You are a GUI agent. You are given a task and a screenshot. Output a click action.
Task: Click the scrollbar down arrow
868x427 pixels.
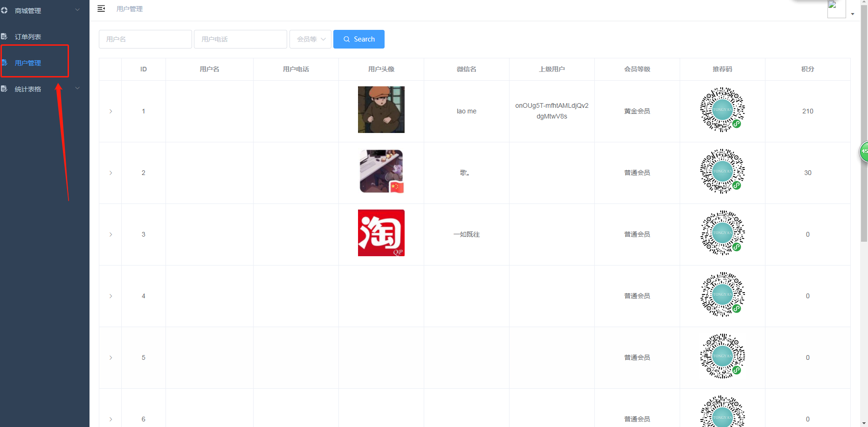(x=864, y=423)
